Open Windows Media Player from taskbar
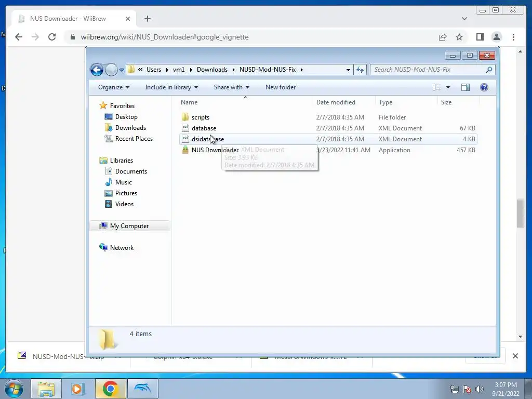Screen dimensions: 532x399 (x=78, y=389)
